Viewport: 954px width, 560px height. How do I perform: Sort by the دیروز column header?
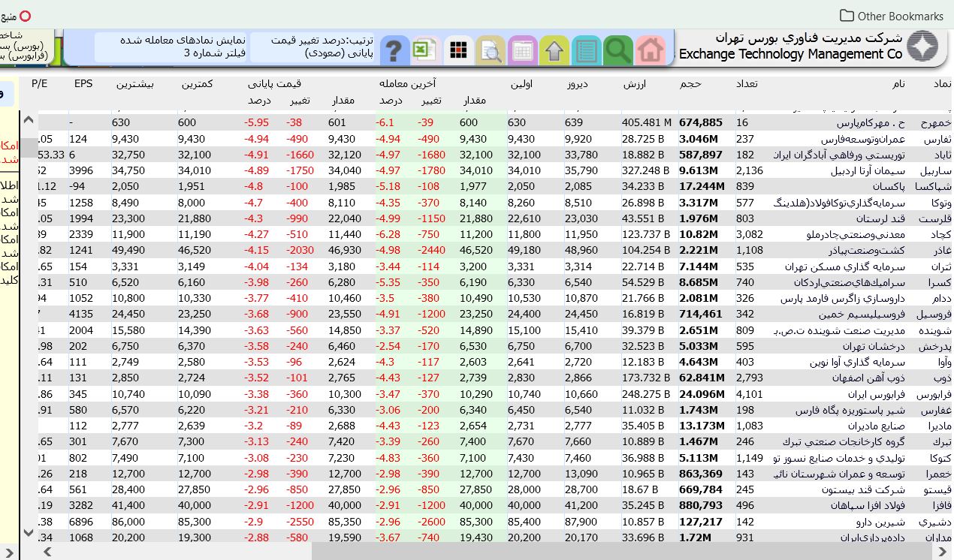pos(577,84)
